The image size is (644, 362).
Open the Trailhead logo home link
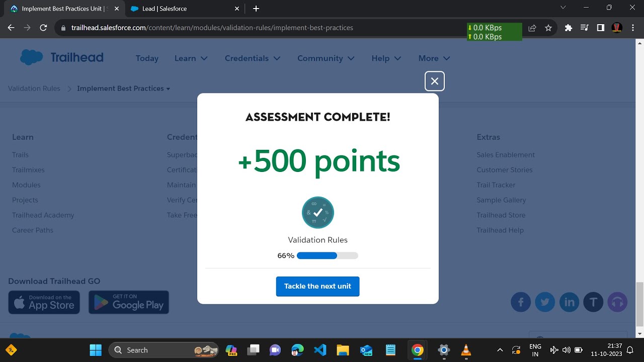point(61,58)
